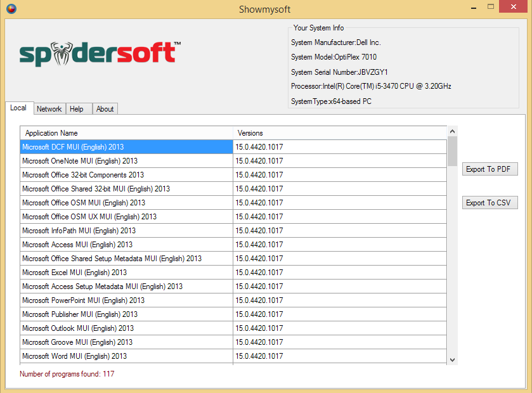Click the scrollbar down arrow

(452, 360)
